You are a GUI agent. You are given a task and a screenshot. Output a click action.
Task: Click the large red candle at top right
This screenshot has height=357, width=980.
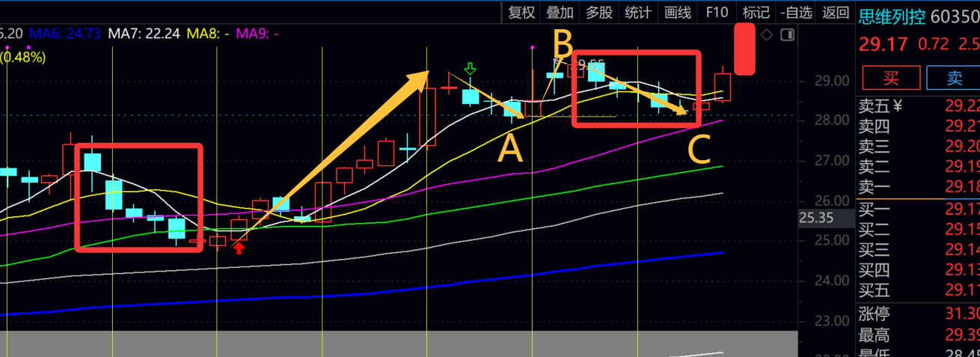pyautogui.click(x=744, y=49)
